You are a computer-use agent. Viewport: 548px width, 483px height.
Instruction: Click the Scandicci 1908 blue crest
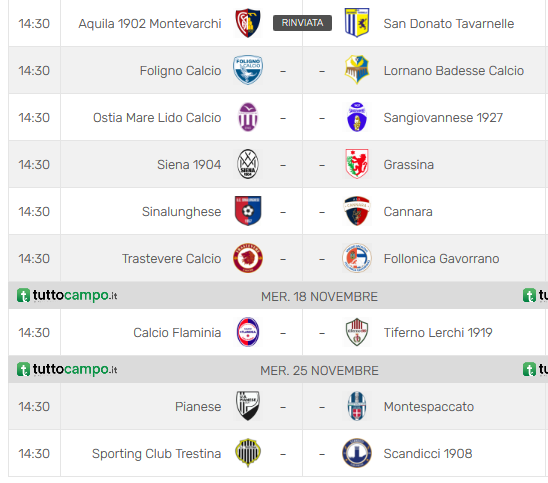point(356,453)
